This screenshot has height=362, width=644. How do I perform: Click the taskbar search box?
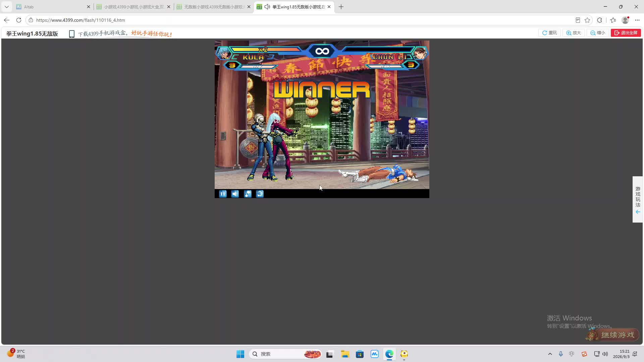click(285, 354)
